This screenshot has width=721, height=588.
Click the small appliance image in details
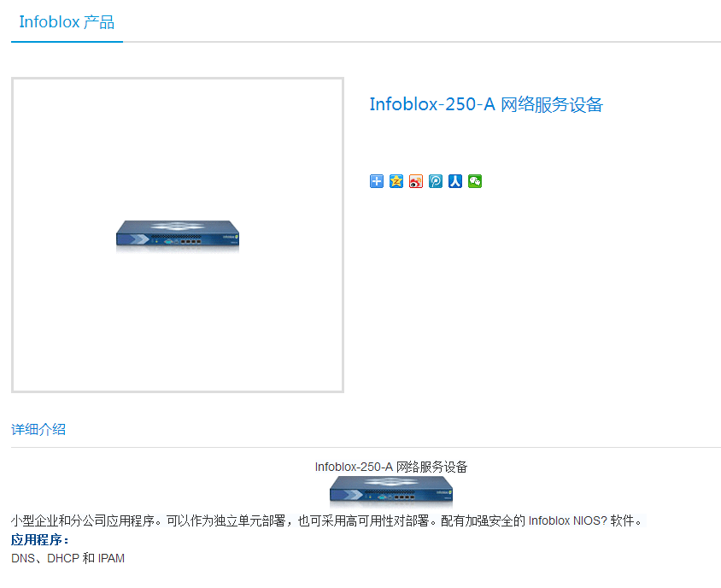pyautogui.click(x=391, y=491)
